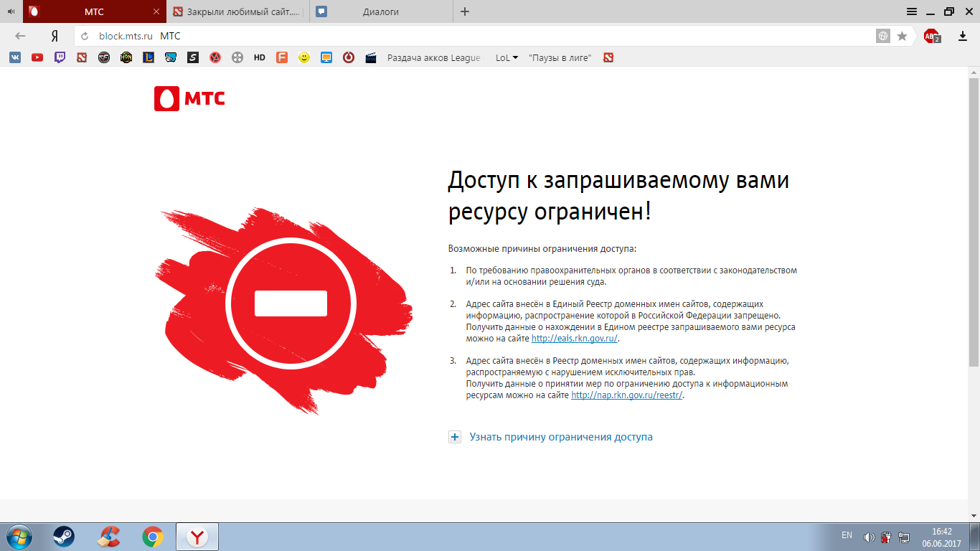Switch to the МТС tab
980x551 pixels.
[x=93, y=11]
